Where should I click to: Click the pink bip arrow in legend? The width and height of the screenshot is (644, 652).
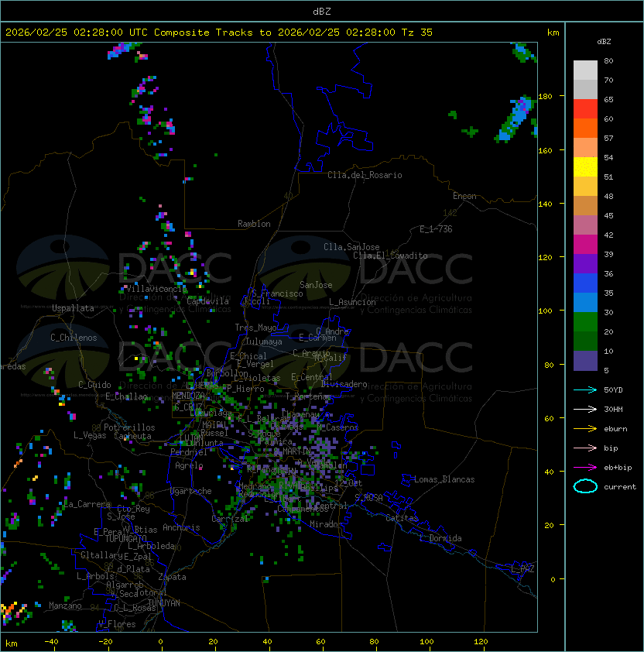click(x=585, y=448)
